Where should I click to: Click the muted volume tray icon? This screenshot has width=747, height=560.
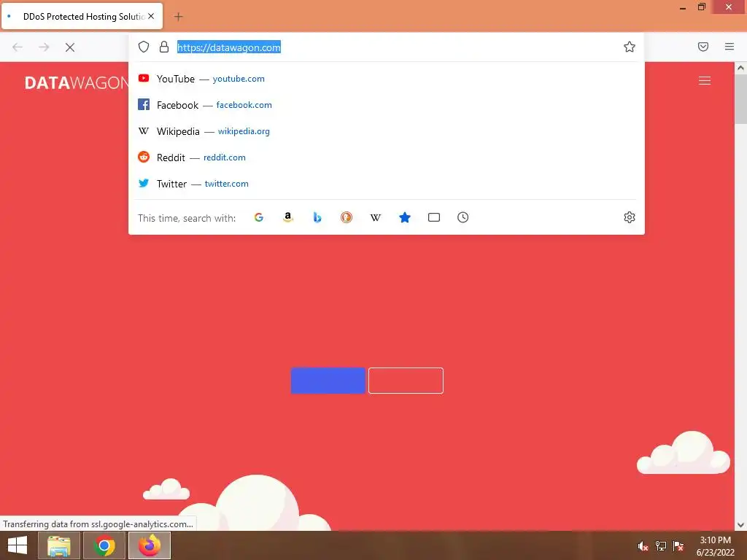(643, 546)
